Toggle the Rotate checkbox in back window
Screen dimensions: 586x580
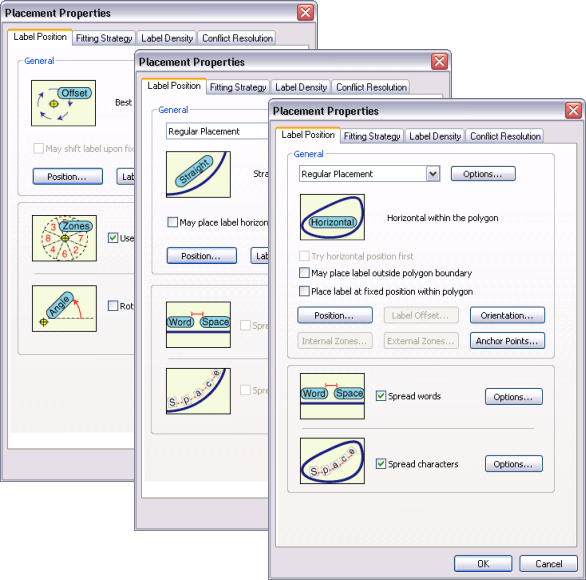113,306
